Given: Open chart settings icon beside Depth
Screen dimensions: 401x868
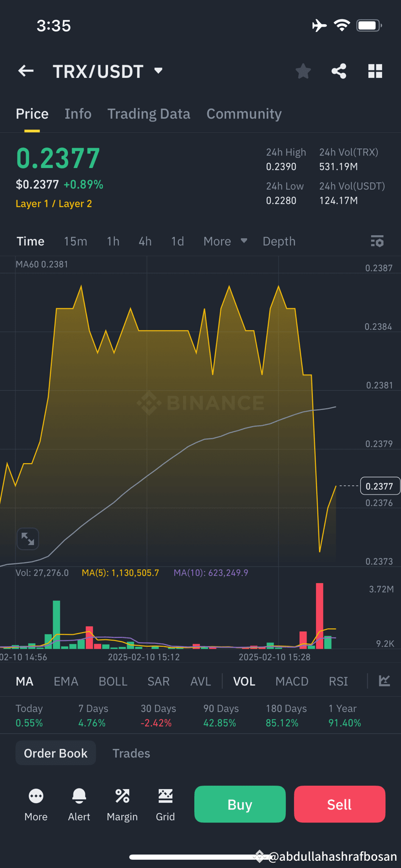Looking at the screenshot, I should tap(377, 241).
